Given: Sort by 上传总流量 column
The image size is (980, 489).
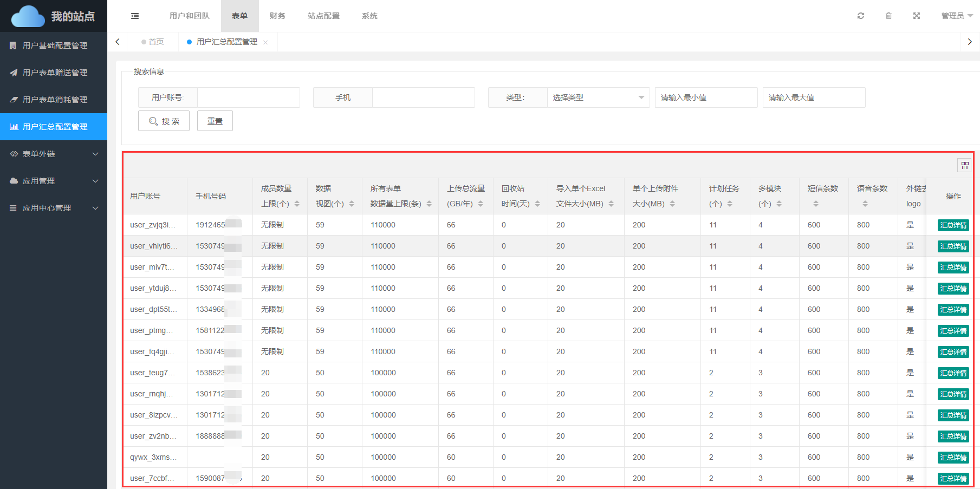Looking at the screenshot, I should click(481, 204).
